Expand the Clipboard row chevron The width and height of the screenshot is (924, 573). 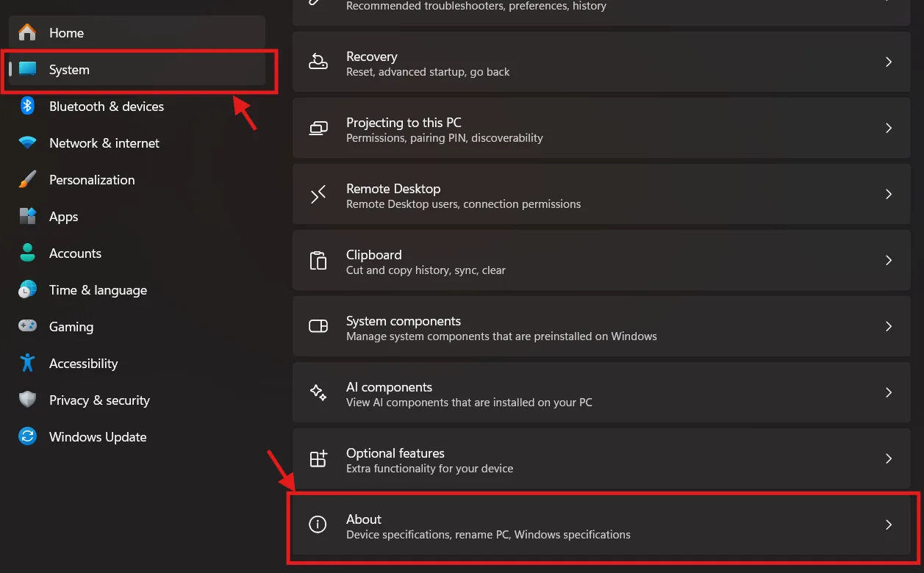tap(888, 260)
